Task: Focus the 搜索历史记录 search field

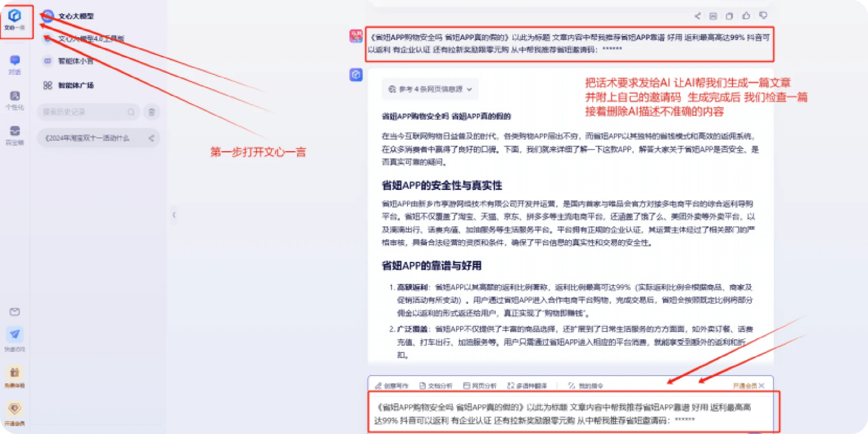Action: (x=88, y=112)
